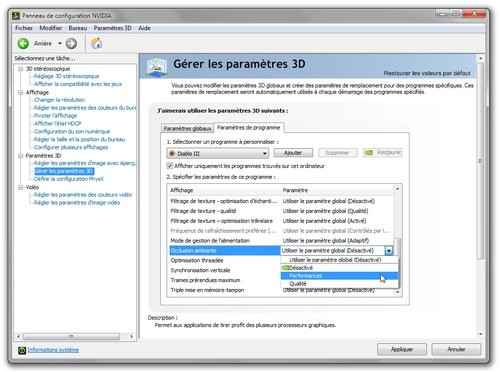Click the Paramètre column header
The height and width of the screenshot is (372, 500).
point(337,190)
